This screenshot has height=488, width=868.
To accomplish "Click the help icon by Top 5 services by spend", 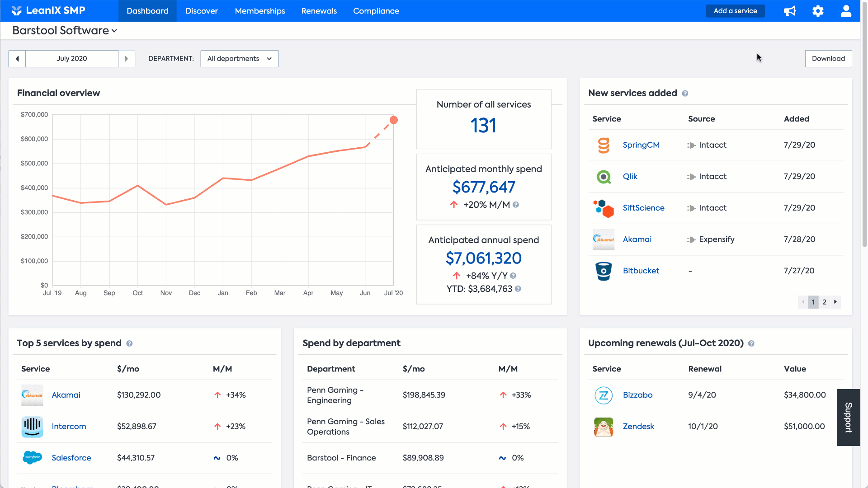I will click(129, 343).
